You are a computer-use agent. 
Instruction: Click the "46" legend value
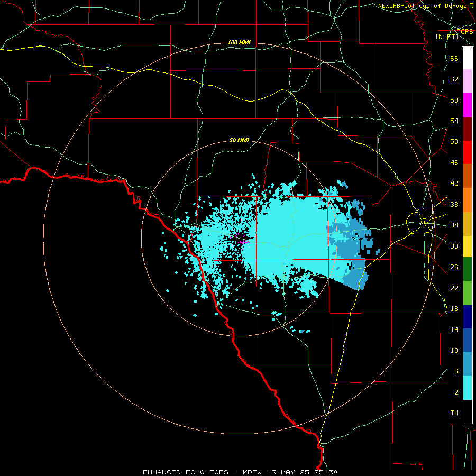coord(454,163)
